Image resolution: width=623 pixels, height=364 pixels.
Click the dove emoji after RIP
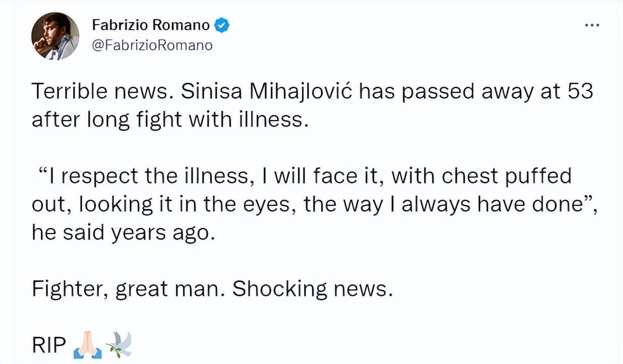(118, 345)
